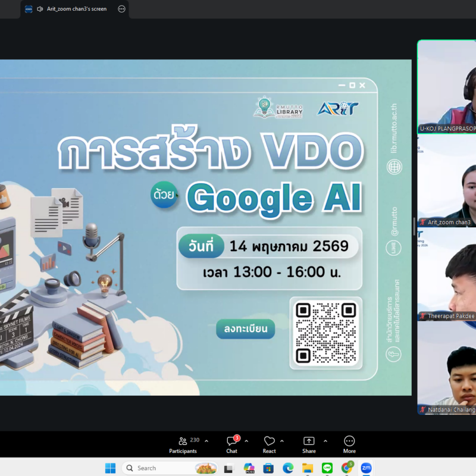This screenshot has height=476, width=476.
Task: Click the speaker icon beside Arit_zoom chan3's screen
Action: coord(40,9)
